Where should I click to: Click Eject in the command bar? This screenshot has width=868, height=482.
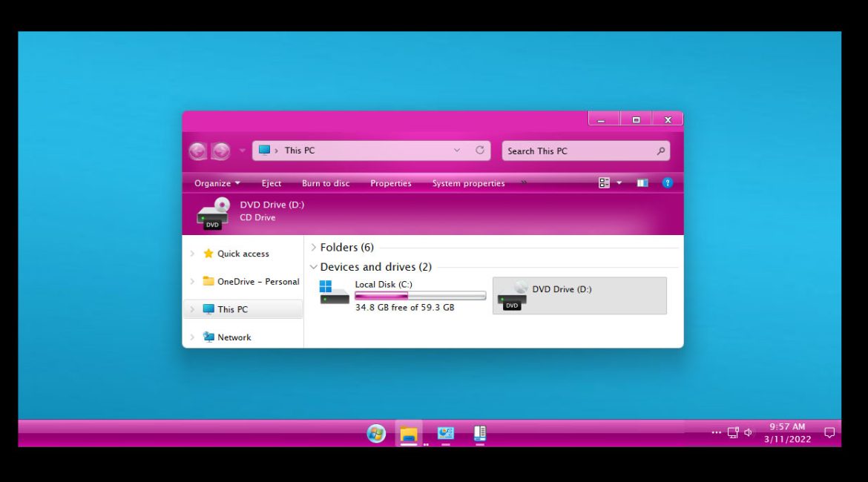pos(272,183)
